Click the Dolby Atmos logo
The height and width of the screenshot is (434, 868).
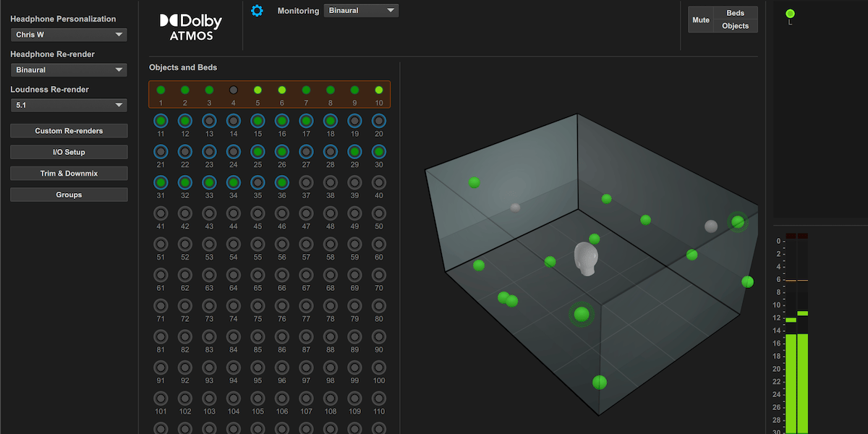pyautogui.click(x=191, y=28)
